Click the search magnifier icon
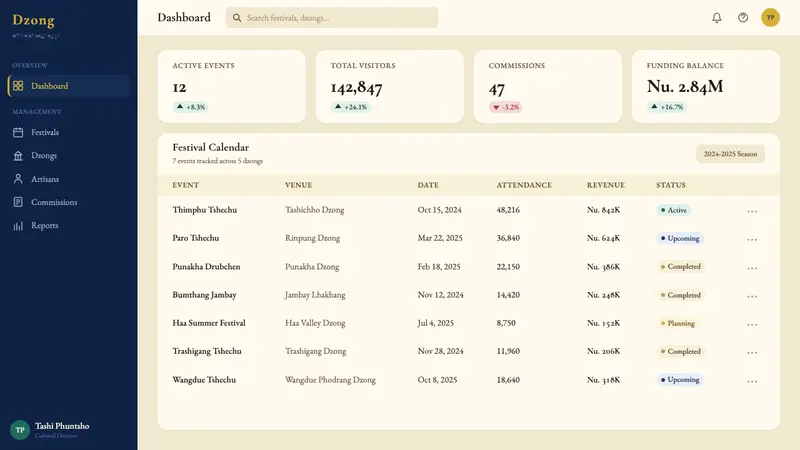 pyautogui.click(x=237, y=18)
